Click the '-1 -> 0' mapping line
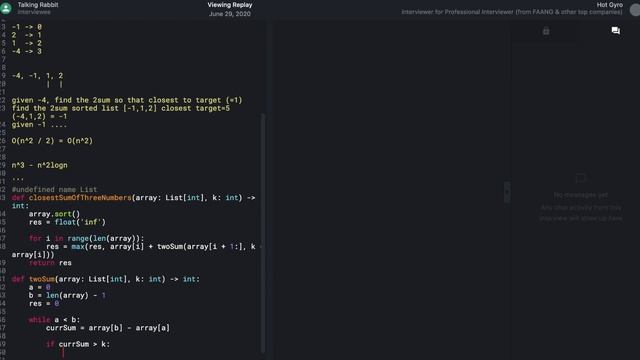 [27, 27]
